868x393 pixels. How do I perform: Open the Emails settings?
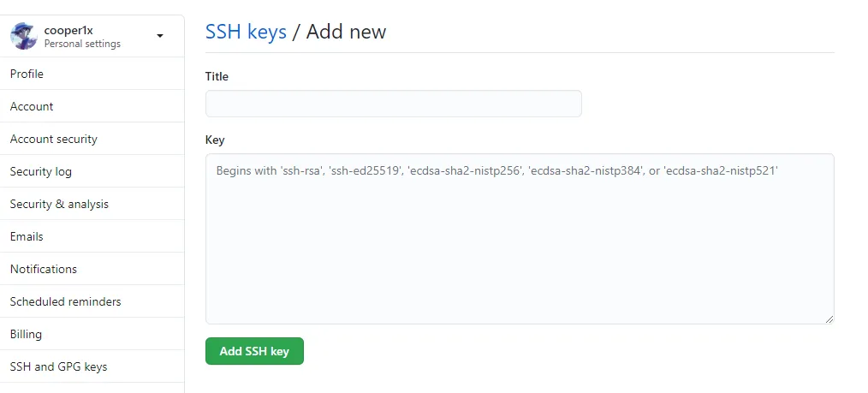pyautogui.click(x=27, y=236)
